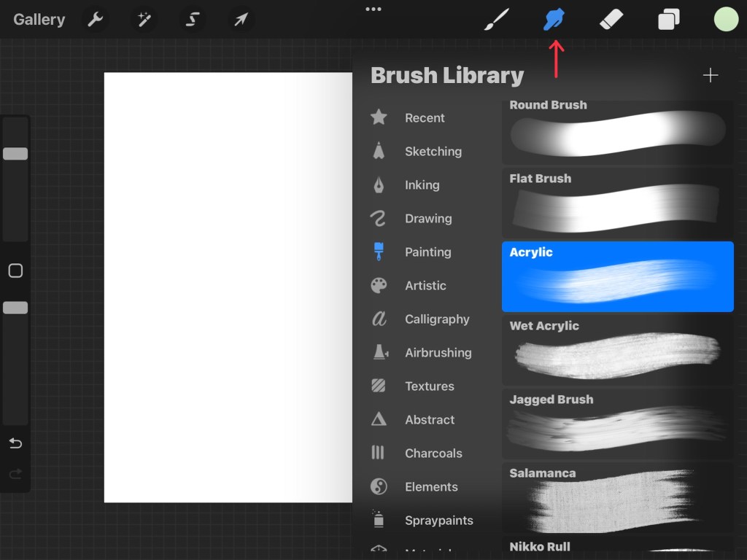Open the Recent brushes list
The height and width of the screenshot is (560, 747).
[x=424, y=118]
